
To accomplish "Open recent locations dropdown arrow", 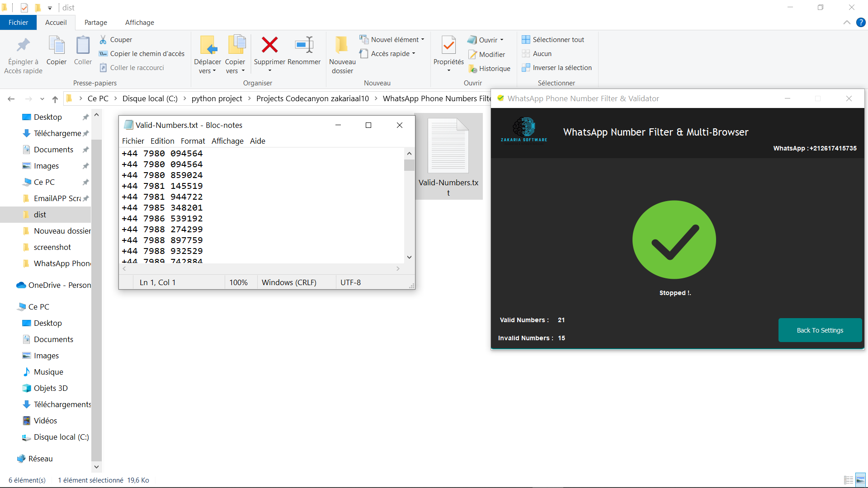I will pyautogui.click(x=42, y=99).
